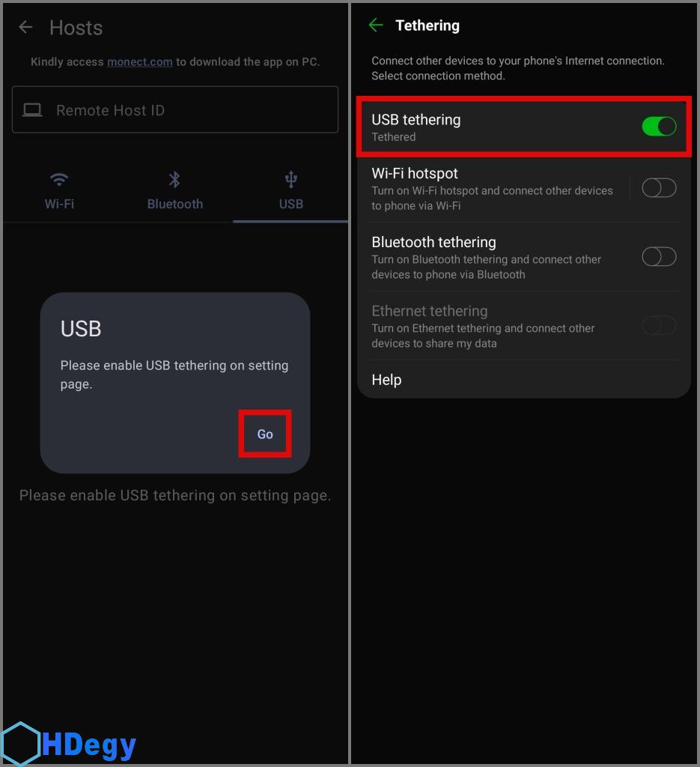Tap Go in the USB dialog
700x767 pixels.
point(265,434)
